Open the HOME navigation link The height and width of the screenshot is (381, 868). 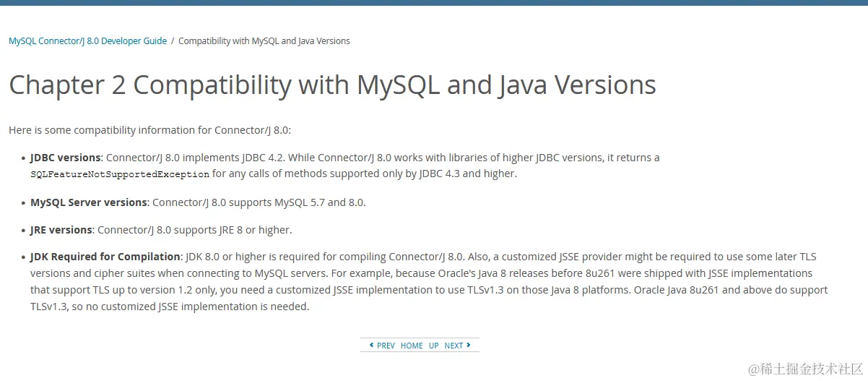412,346
